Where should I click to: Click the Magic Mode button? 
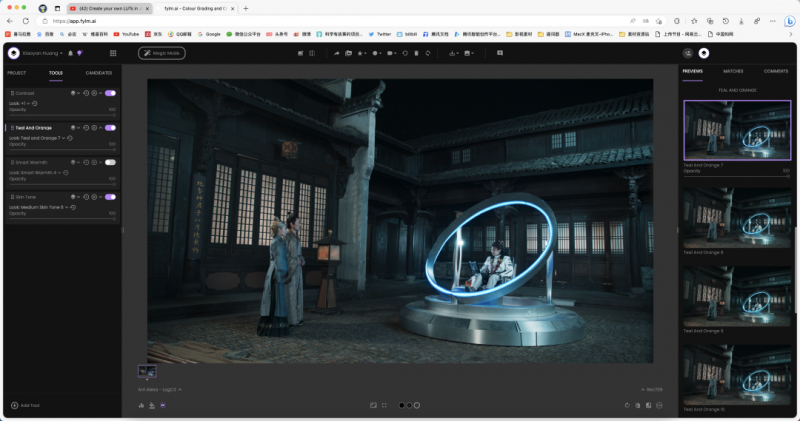point(162,53)
